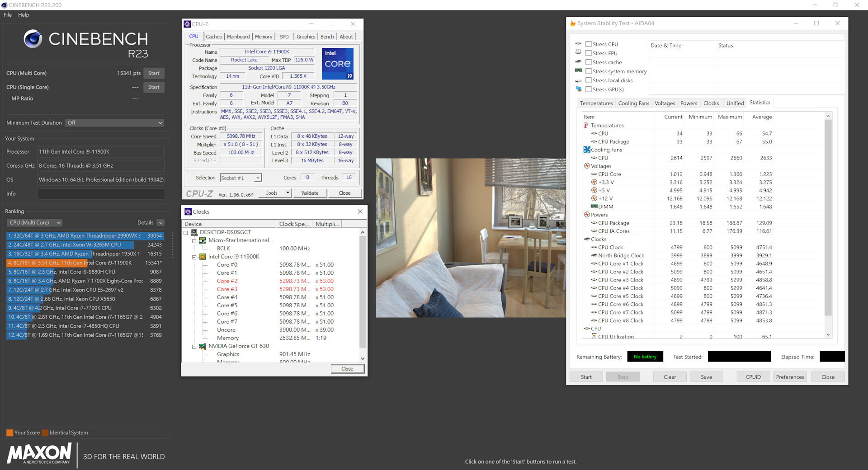This screenshot has width=868, height=470.
Task: Click the AIDA64 statistics vertical scrollbar
Action: 828,225
